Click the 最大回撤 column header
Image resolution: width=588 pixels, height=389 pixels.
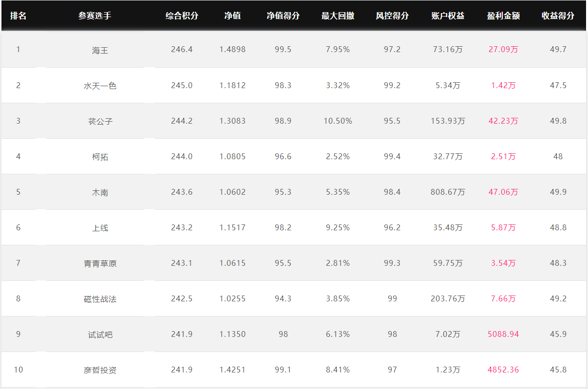point(338,16)
